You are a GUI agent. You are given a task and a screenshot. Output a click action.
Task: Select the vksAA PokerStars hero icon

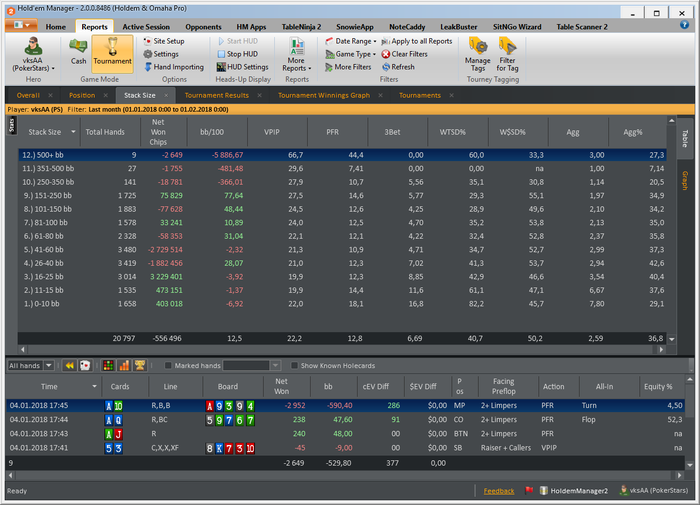tap(33, 54)
